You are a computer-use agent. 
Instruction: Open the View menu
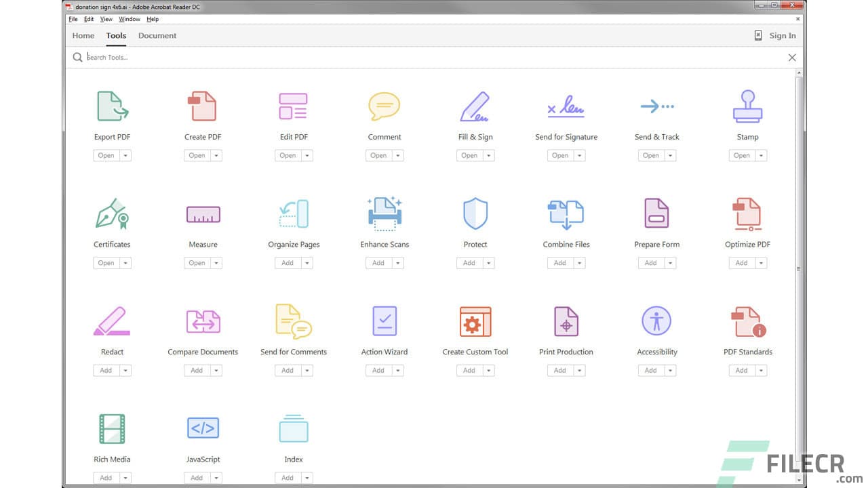[106, 19]
